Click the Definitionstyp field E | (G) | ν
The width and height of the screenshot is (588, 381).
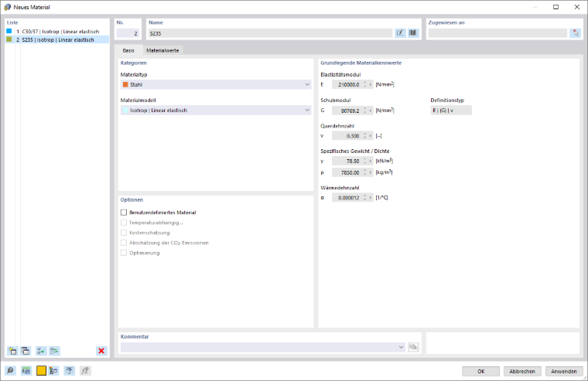click(451, 111)
